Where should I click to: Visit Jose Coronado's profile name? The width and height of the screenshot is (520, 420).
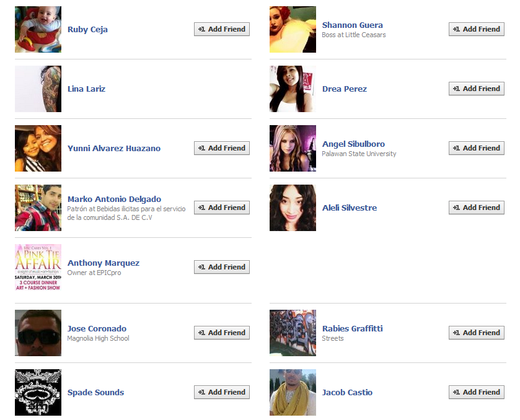pyautogui.click(x=97, y=328)
